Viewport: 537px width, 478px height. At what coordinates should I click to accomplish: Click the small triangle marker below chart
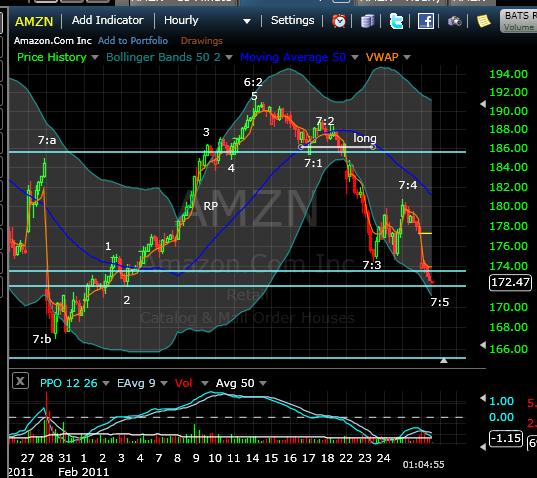pyautogui.click(x=444, y=360)
